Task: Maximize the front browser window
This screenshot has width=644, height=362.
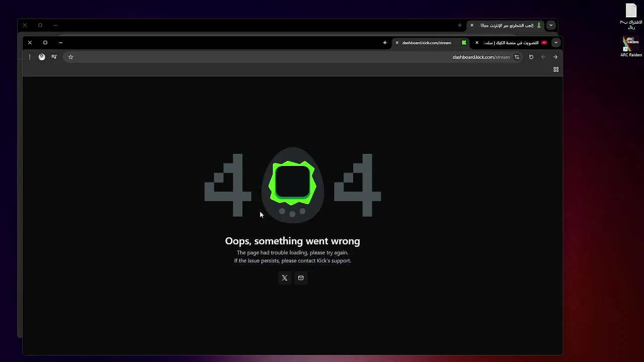Action: [45, 43]
